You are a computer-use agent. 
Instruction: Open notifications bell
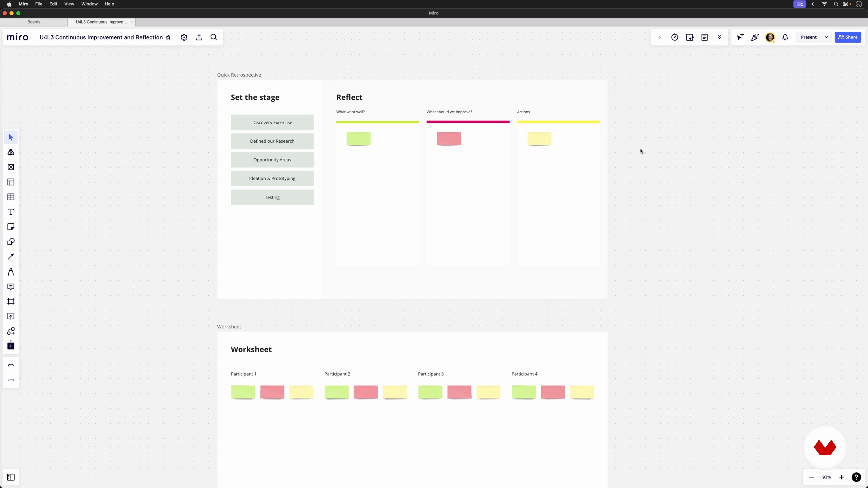(x=785, y=37)
